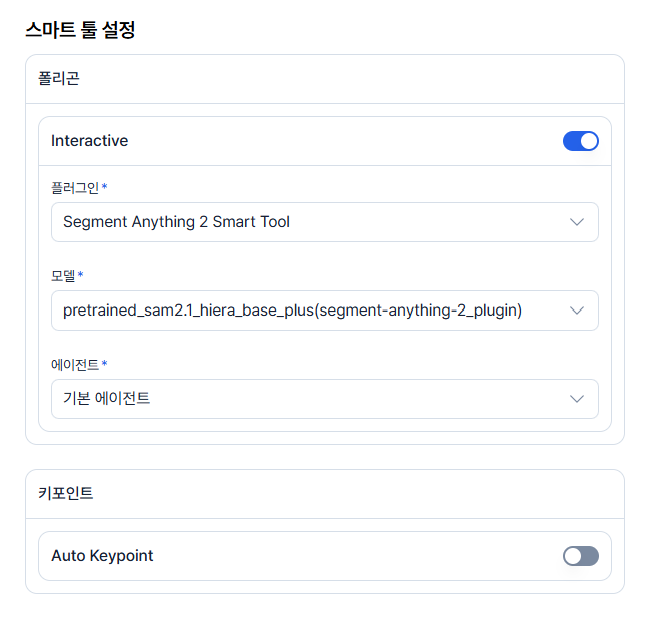Click the Auto Keypoint label text
The image size is (646, 618).
(x=102, y=556)
